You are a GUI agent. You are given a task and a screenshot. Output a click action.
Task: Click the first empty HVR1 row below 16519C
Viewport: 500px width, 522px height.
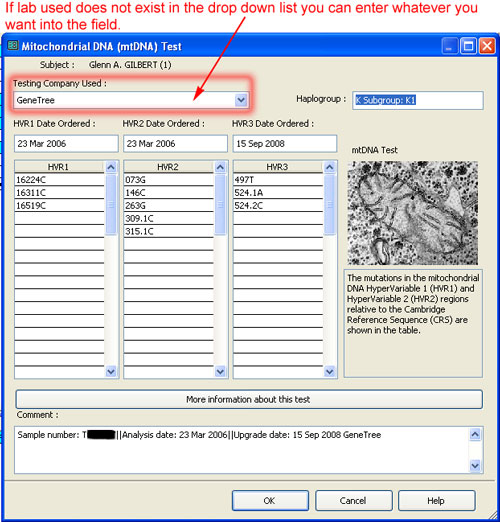pyautogui.click(x=59, y=219)
